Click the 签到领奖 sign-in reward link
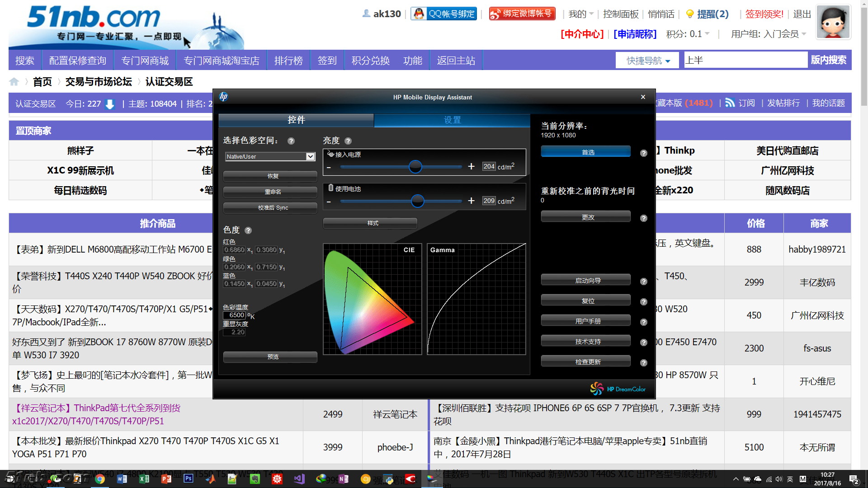Screen dimensions: 868x488 click(764, 14)
